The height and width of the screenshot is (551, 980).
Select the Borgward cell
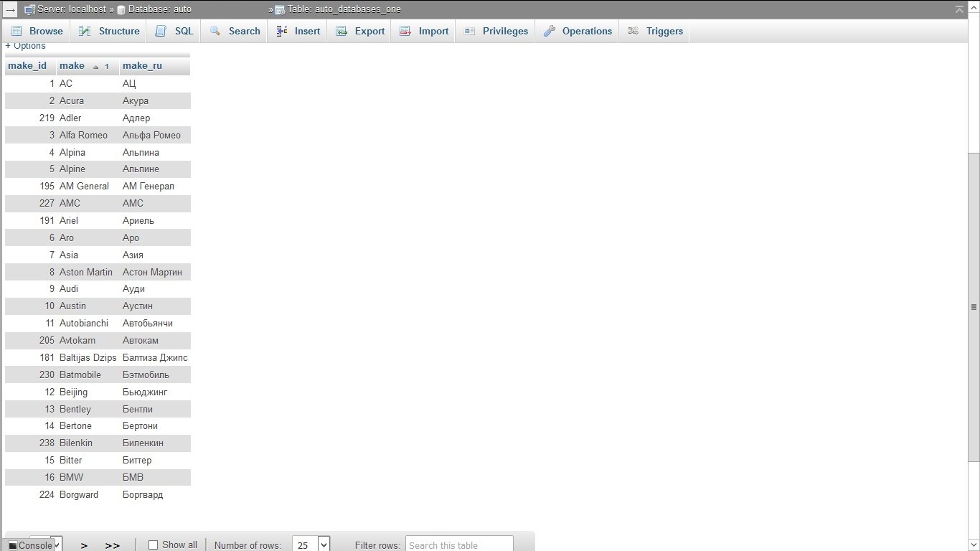(88, 495)
